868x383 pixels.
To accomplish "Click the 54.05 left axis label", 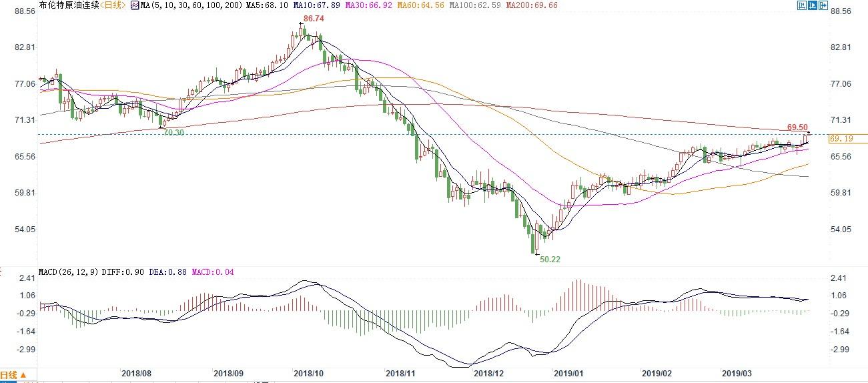I will 25,229.
